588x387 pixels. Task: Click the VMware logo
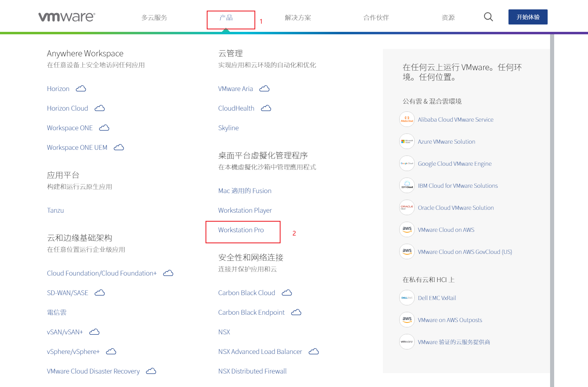[x=67, y=17]
